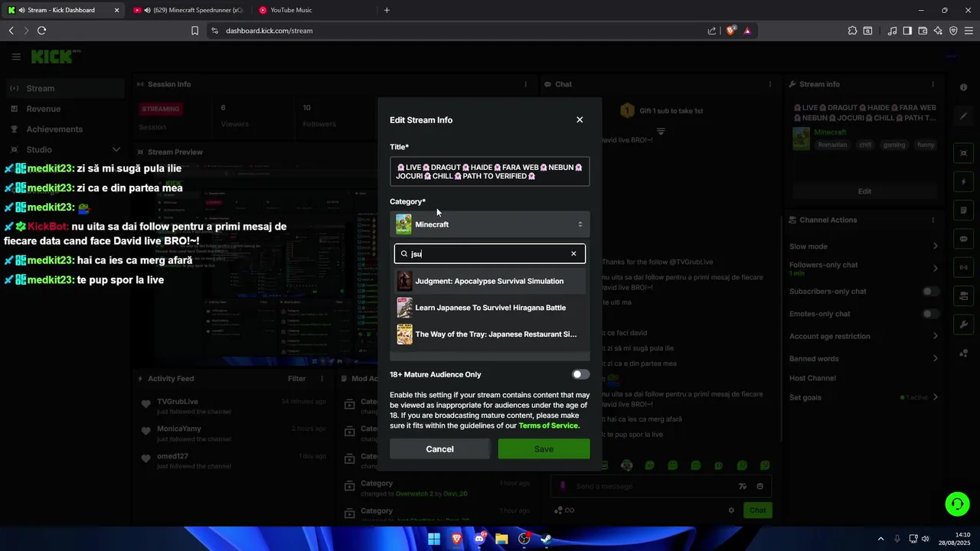Click the lightning bolt icon in right rail
The height and width of the screenshot is (551, 980).
[x=964, y=182]
